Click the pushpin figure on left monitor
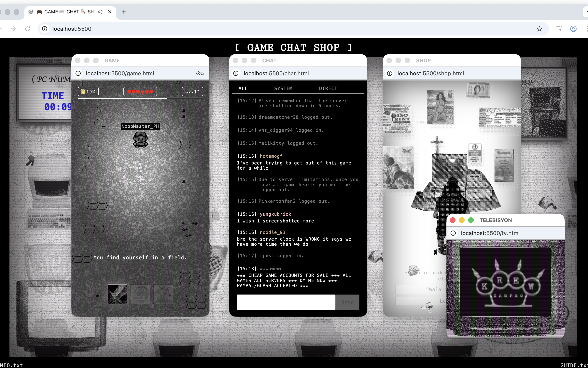Image resolution: width=588 pixels, height=368 pixels. click(x=30, y=161)
